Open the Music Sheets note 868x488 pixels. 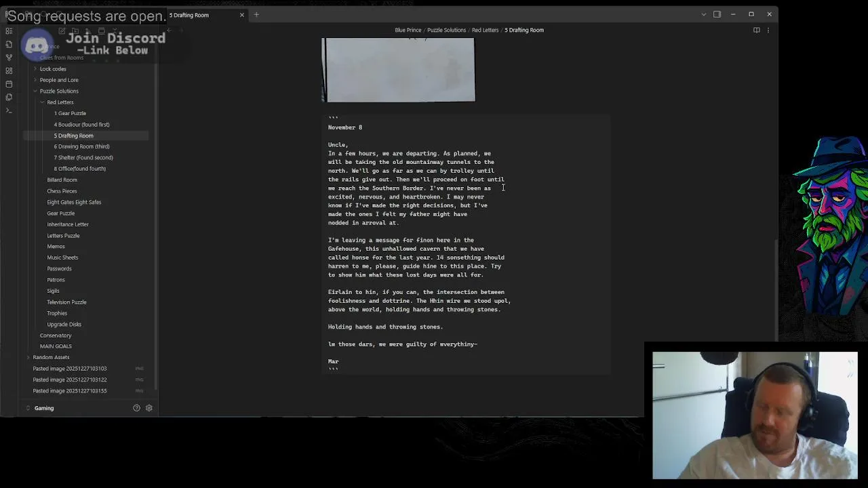coord(62,258)
